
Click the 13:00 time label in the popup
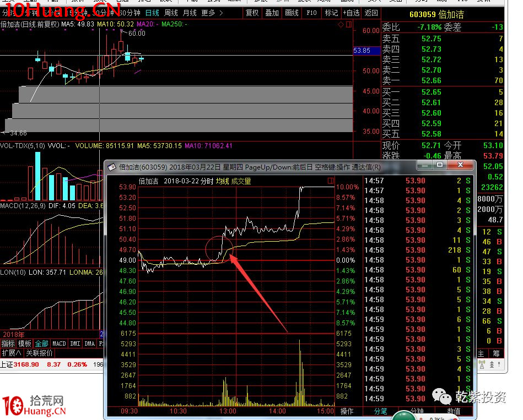(x=228, y=411)
